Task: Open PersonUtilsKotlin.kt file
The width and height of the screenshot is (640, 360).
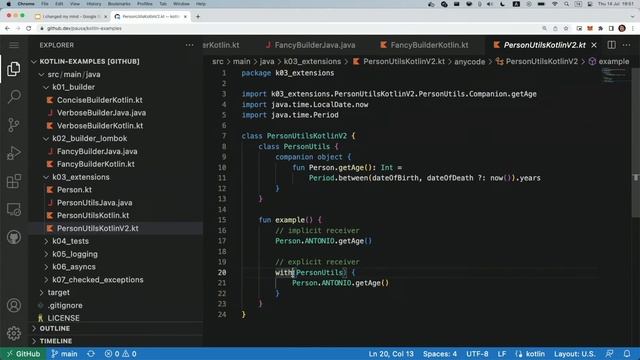Action: (93, 216)
